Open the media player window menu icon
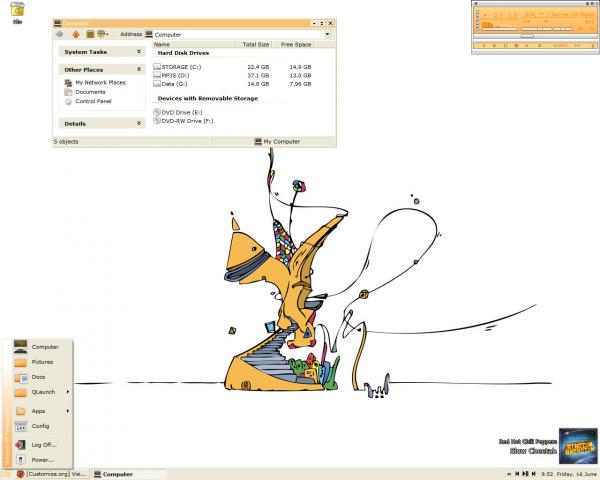 point(476,3)
